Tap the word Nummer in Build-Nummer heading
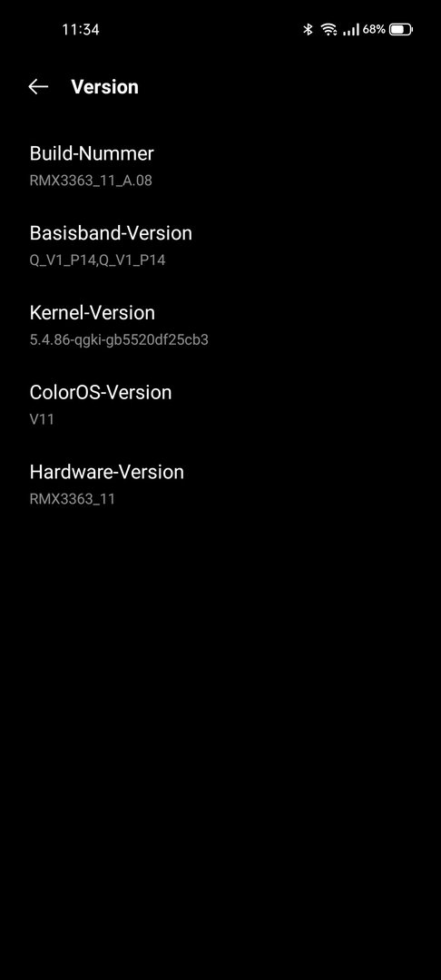Image resolution: width=441 pixels, height=980 pixels. (118, 153)
